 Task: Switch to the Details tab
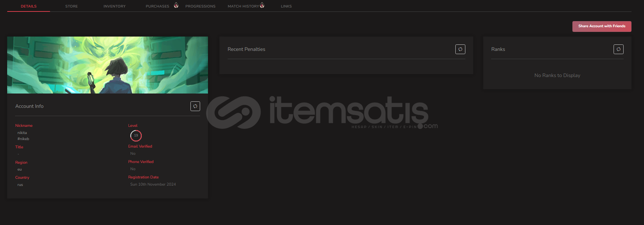pyautogui.click(x=29, y=6)
